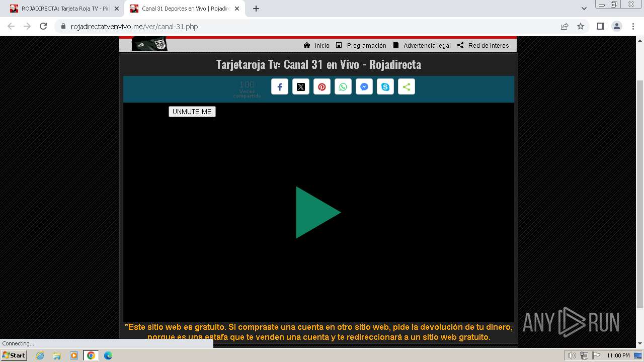This screenshot has height=362, width=644.
Task: Click the 11:00 PM system clock
Action: pyautogui.click(x=618, y=355)
